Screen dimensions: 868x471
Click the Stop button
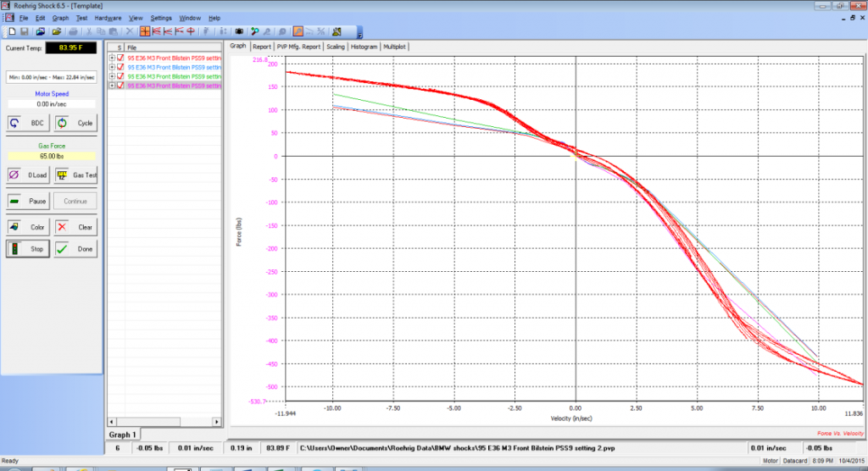pos(28,249)
